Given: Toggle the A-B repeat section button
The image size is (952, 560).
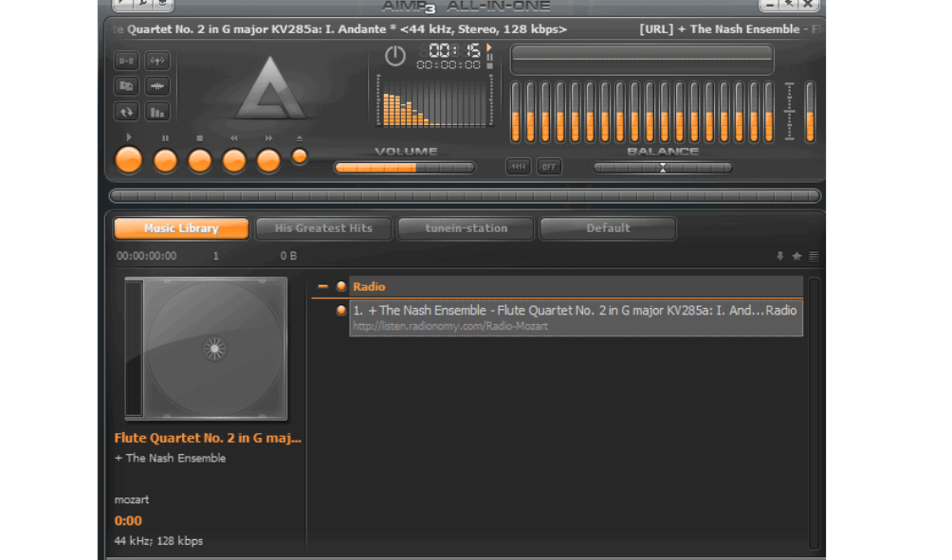Looking at the screenshot, I should point(126,62).
